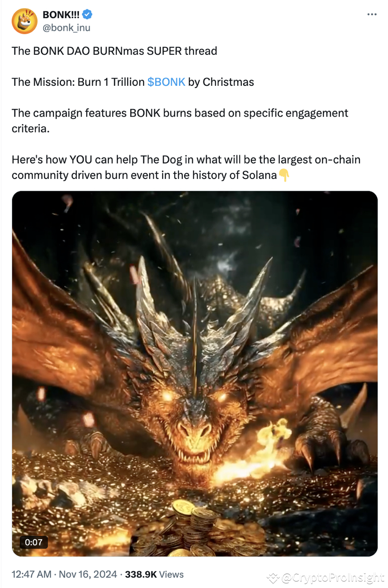Screen dimensions: 388x588
Task: Click the 0:07 video duration badge
Action: 34,543
